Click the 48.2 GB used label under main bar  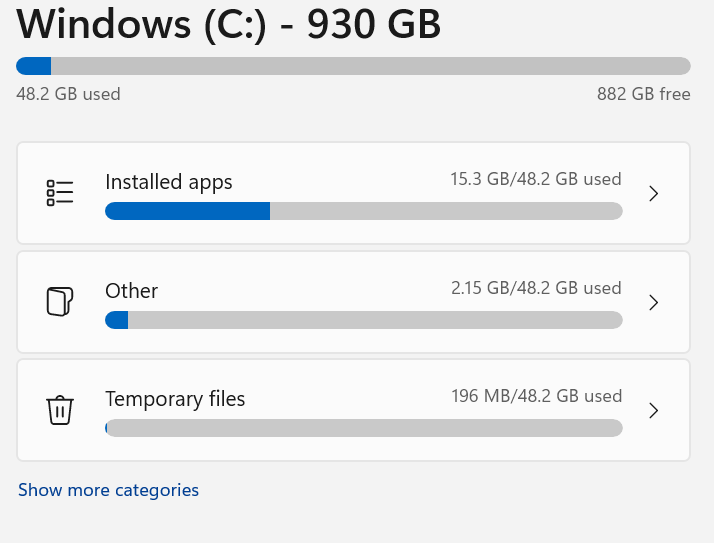68,94
